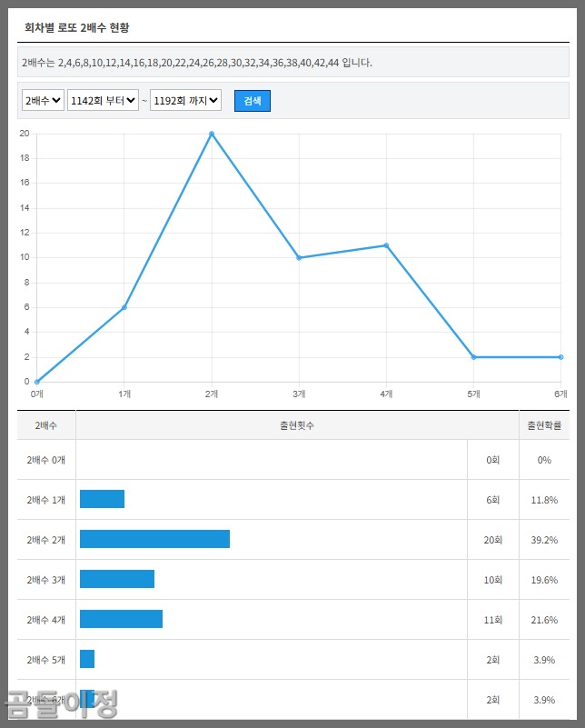The height and width of the screenshot is (728, 585).
Task: Click the chart data point at 3개
Action: coord(299,258)
